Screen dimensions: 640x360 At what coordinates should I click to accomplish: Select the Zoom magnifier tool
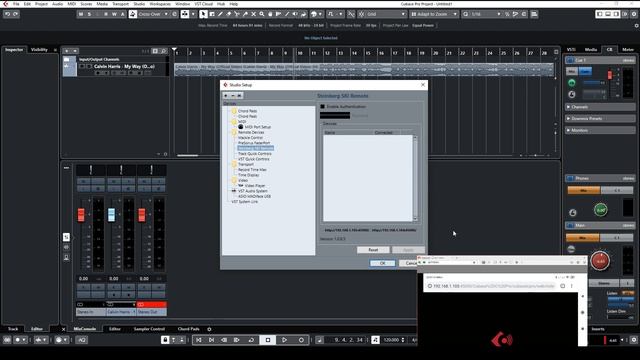tap(262, 14)
